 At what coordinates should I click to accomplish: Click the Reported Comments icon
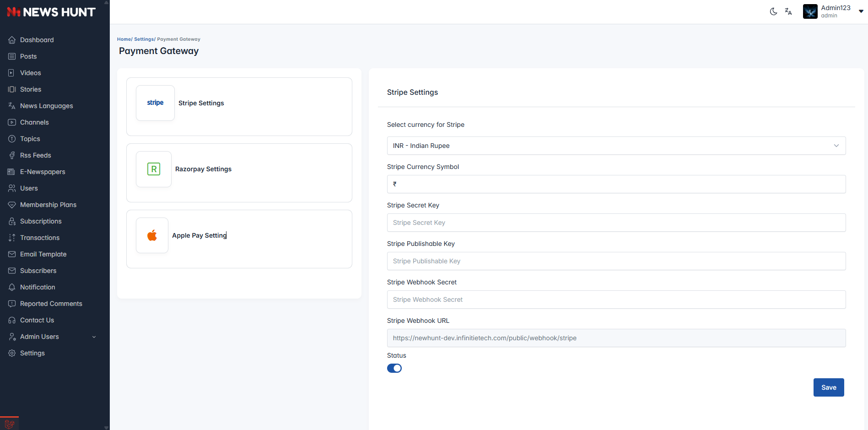(12, 304)
